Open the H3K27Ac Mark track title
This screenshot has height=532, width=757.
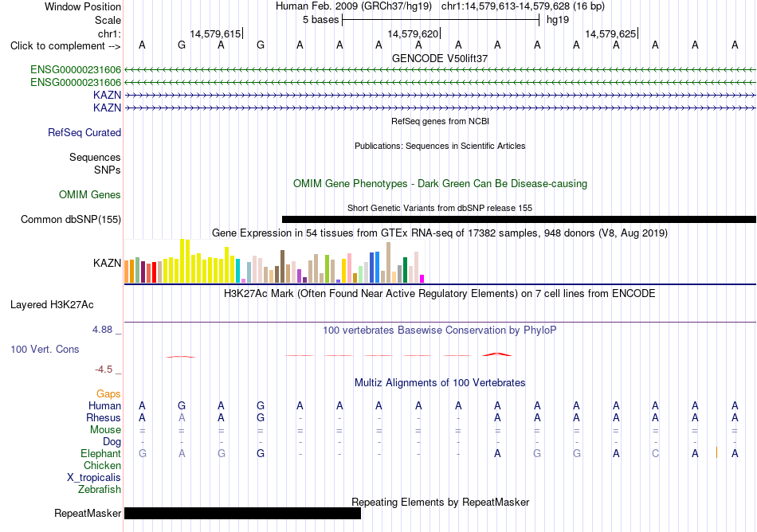point(440,294)
